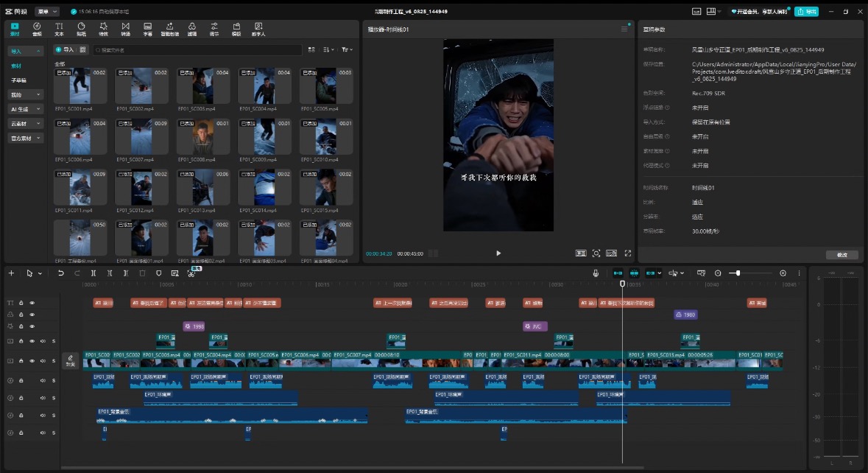Add a marker with the shield marker icon

tap(159, 273)
